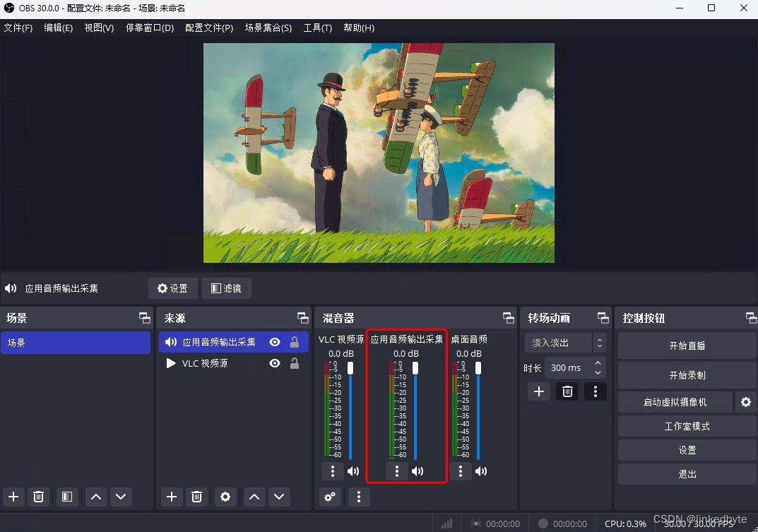This screenshot has height=532, width=758.
Task: Open source properties gear icon
Action: pyautogui.click(x=225, y=497)
